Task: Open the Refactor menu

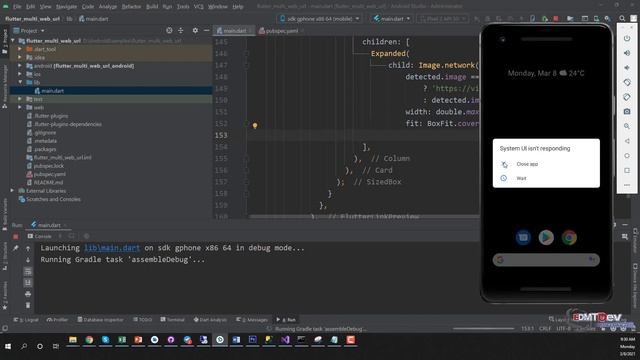Action: pyautogui.click(x=131, y=7)
